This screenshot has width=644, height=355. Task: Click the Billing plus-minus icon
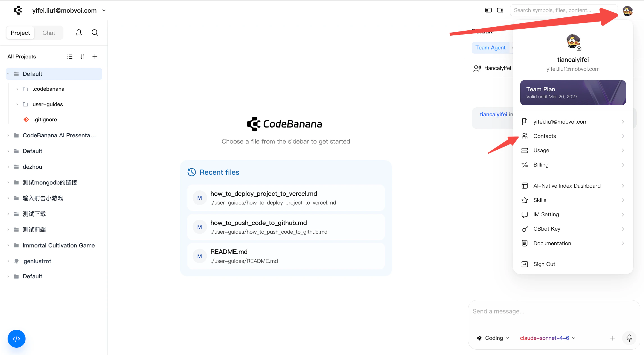(524, 165)
